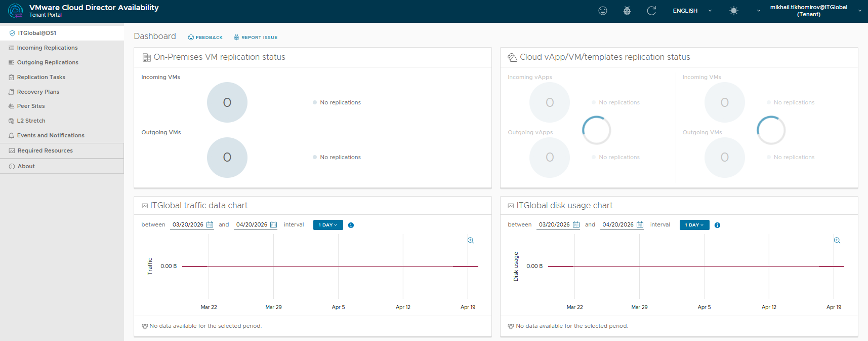
Task: Open the ENGLISH language dropdown
Action: [x=691, y=11]
